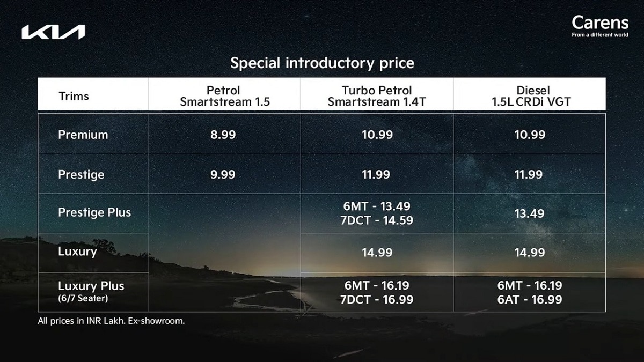Image resolution: width=644 pixels, height=362 pixels.
Task: Click the Carens brand logo
Action: pyautogui.click(x=599, y=25)
